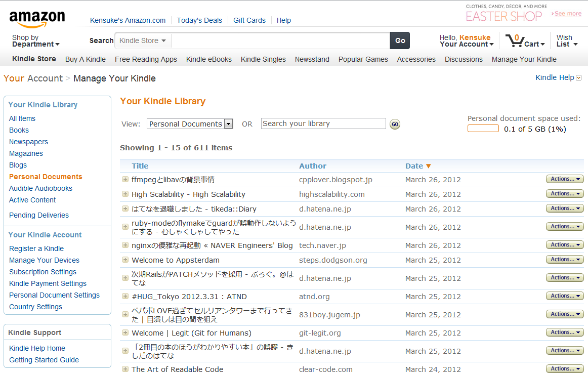
Task: Open Actions menu for #HUG_Tokyo document
Action: point(565,296)
